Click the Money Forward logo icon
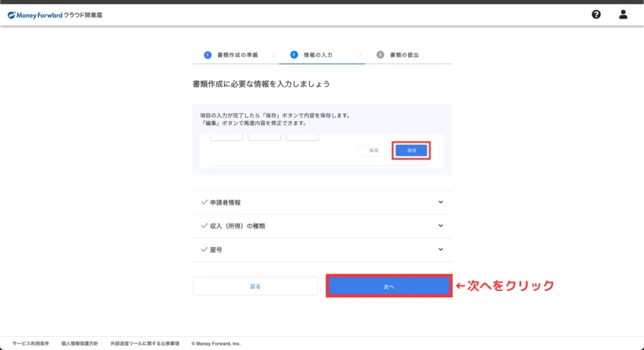 click(12, 14)
